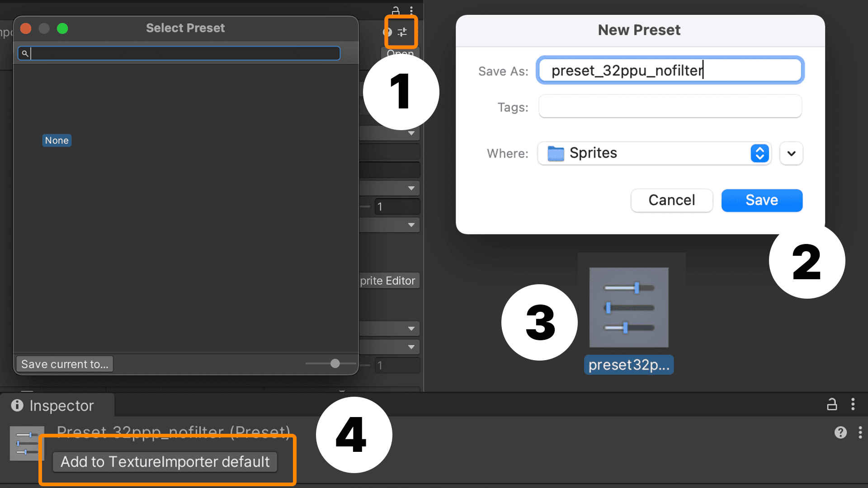Open the preset help question mark icon
This screenshot has width=868, height=488.
tap(840, 432)
